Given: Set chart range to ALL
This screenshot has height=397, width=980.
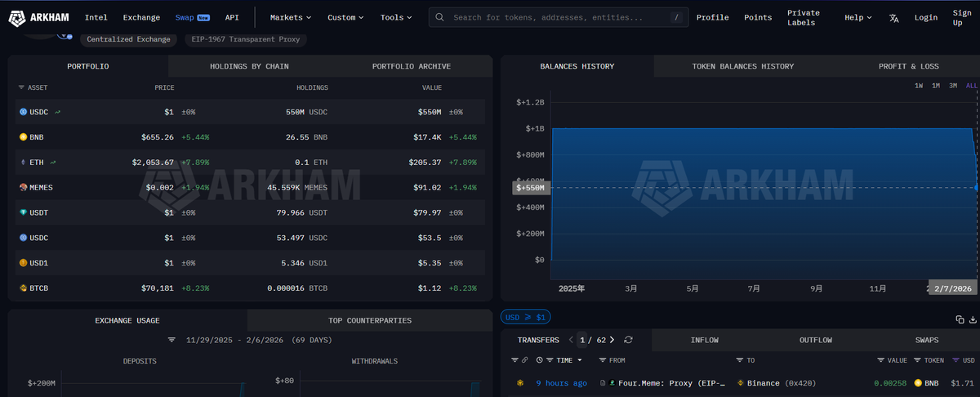Looking at the screenshot, I should [x=972, y=86].
